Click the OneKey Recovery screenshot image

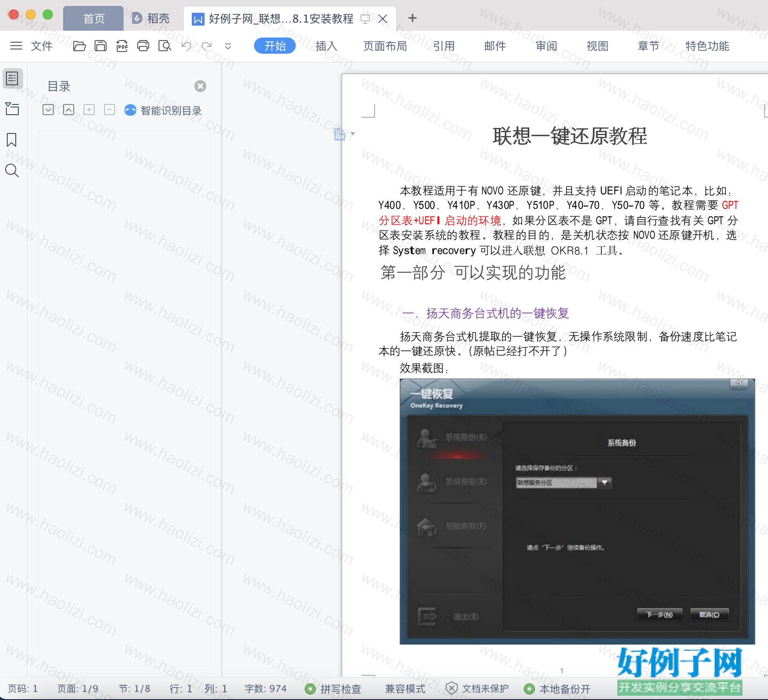point(577,511)
